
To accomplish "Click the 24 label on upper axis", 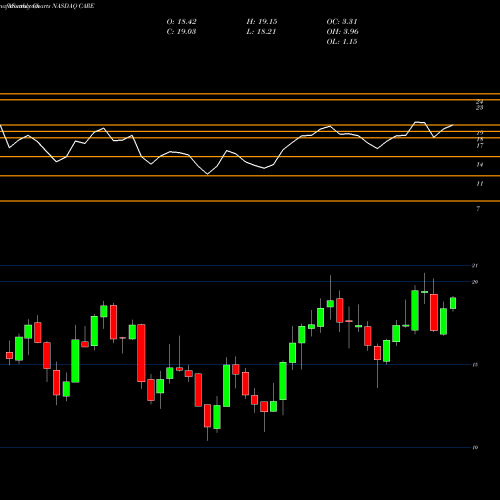I will [480, 102].
